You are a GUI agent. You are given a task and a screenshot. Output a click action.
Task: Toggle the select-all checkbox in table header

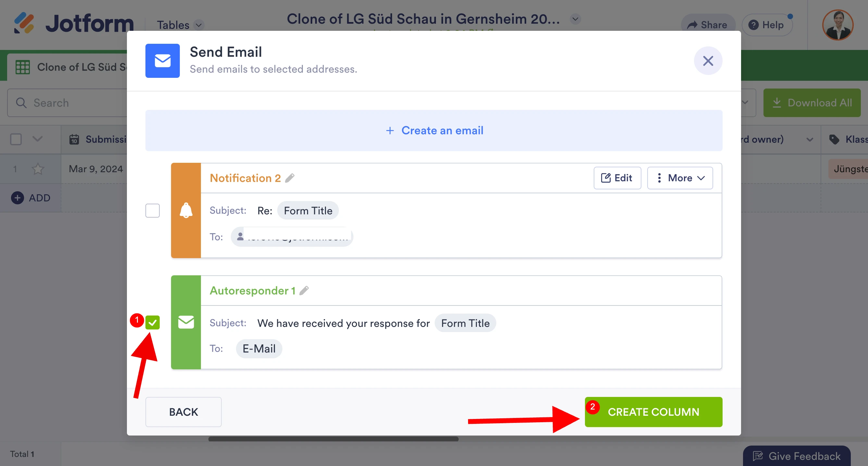[16, 139]
